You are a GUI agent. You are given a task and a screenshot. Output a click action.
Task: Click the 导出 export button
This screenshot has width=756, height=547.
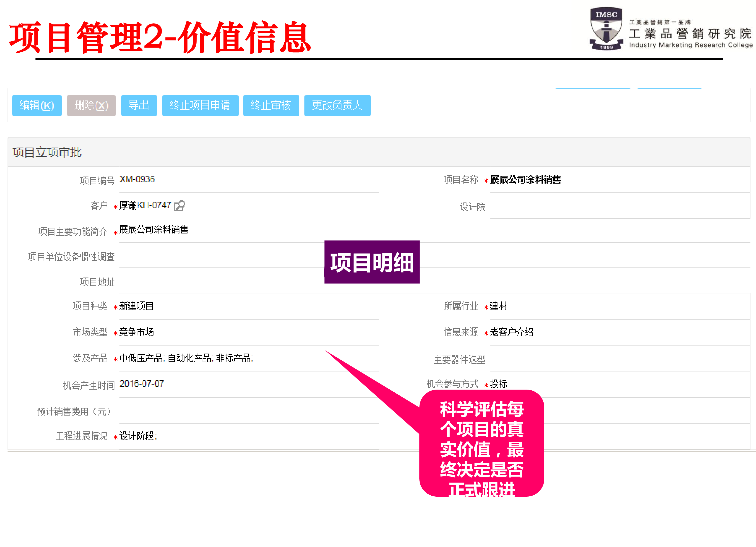(139, 106)
